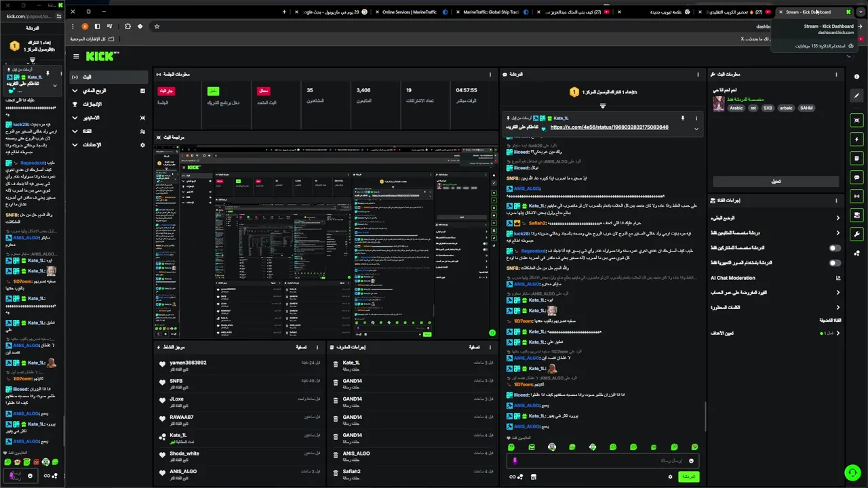Viewport: 868px width, 488px height.
Task: Open the set goals row chevron
Action: 838,333
